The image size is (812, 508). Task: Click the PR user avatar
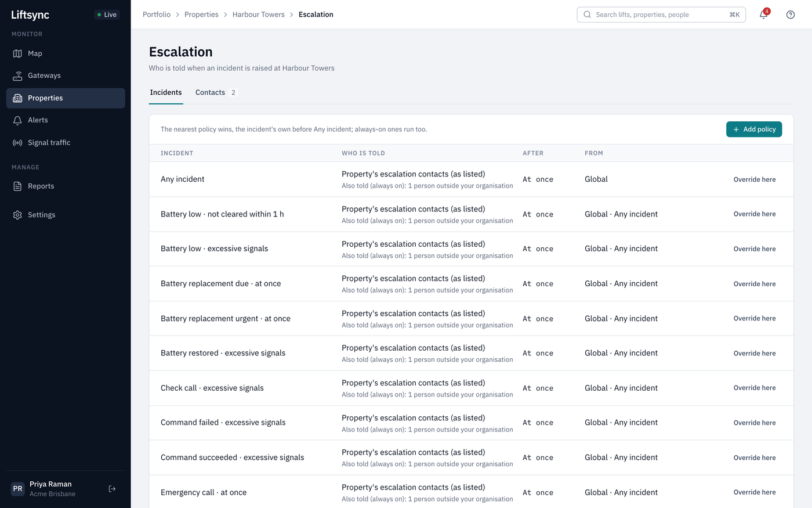[18, 489]
